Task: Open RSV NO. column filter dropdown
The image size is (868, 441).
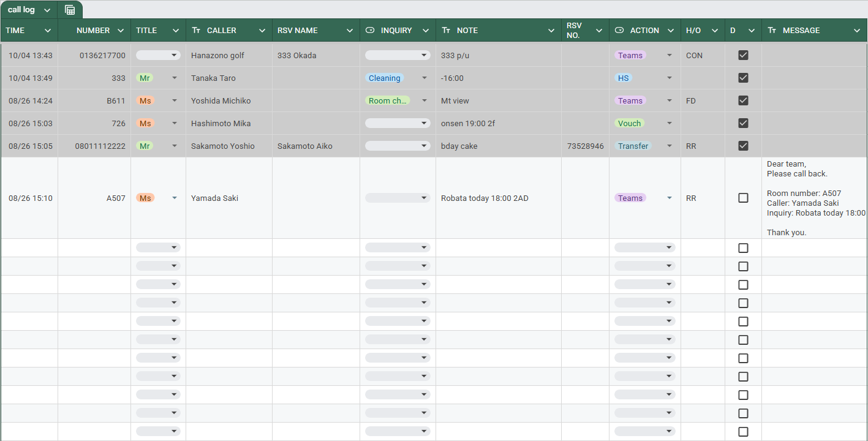Action: coord(599,31)
